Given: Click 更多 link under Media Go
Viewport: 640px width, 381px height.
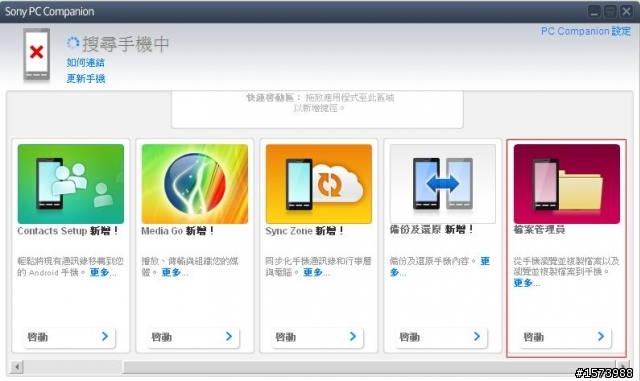Looking at the screenshot, I should point(175,272).
